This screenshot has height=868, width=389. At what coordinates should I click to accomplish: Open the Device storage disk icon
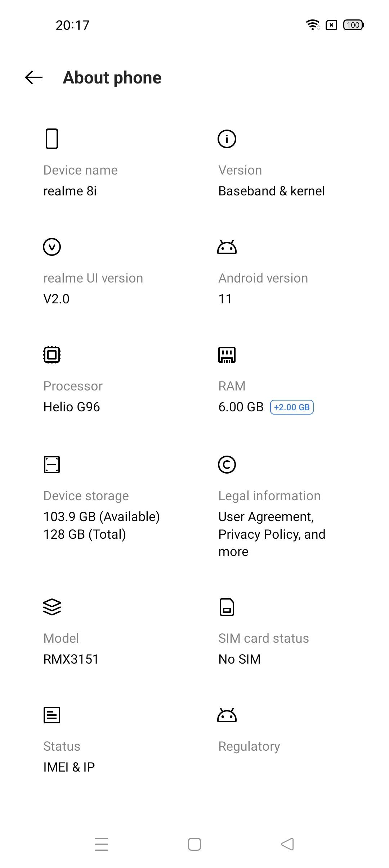pyautogui.click(x=52, y=465)
